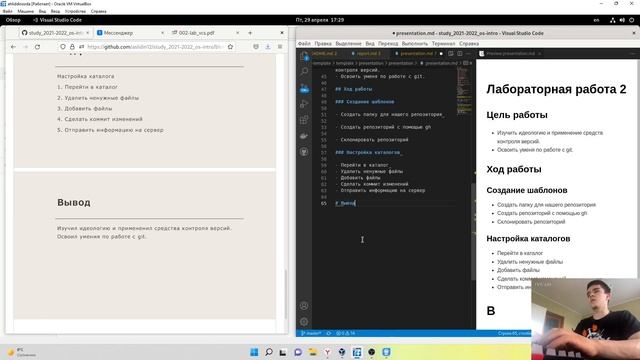Open Windows Start button on taskbar
This screenshot has height=360, width=640.
coord(254,352)
